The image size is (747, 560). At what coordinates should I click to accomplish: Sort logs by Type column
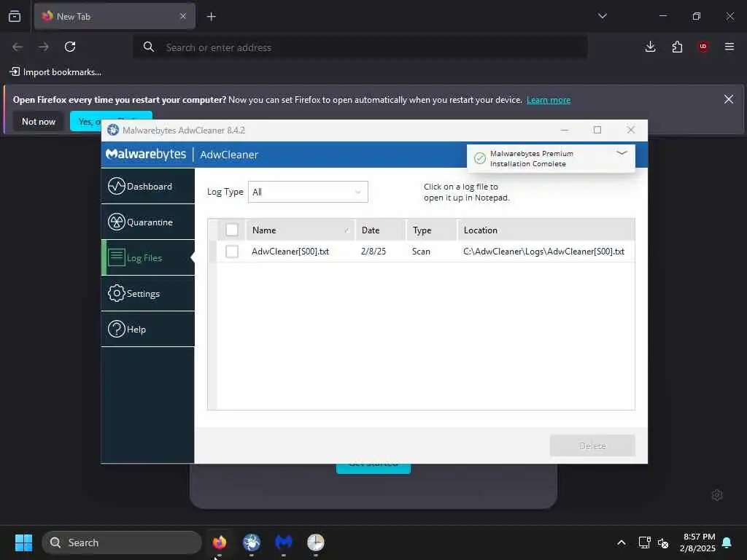(x=431, y=230)
